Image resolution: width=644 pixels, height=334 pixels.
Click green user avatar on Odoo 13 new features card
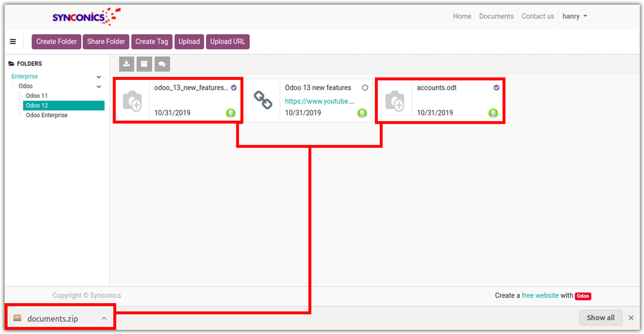point(362,113)
